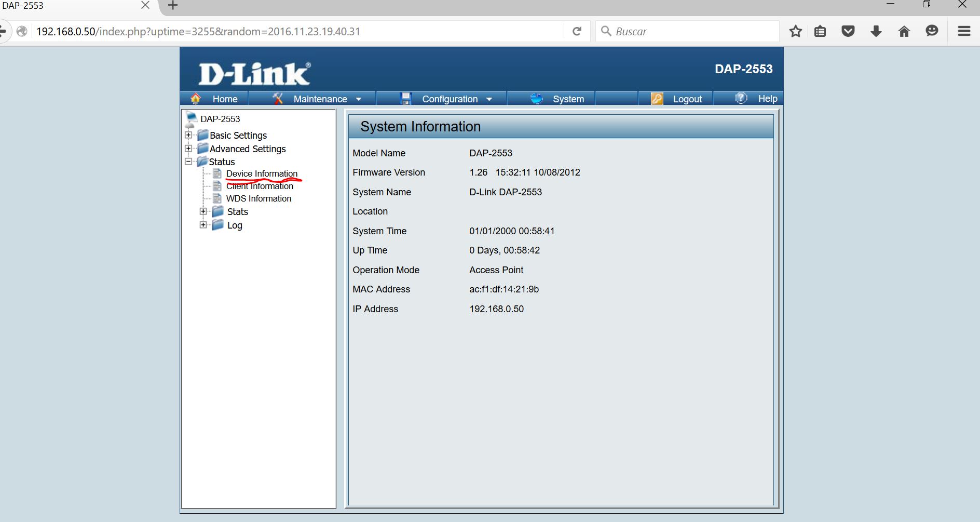Click the Device Information page icon
Viewport: 980px width, 522px height.
pos(217,173)
